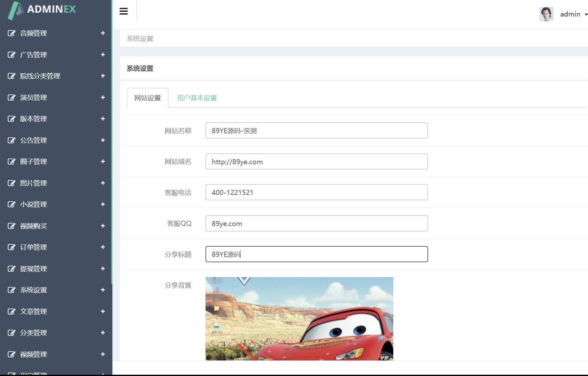Expand 演员管理 with its plus sign
Screen dimensions: 588x376
coord(103,97)
